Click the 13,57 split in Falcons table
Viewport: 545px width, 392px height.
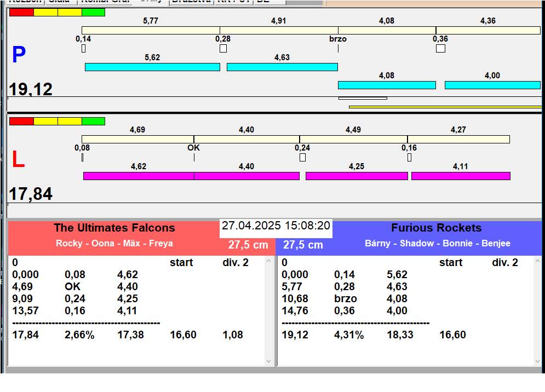[x=25, y=310]
